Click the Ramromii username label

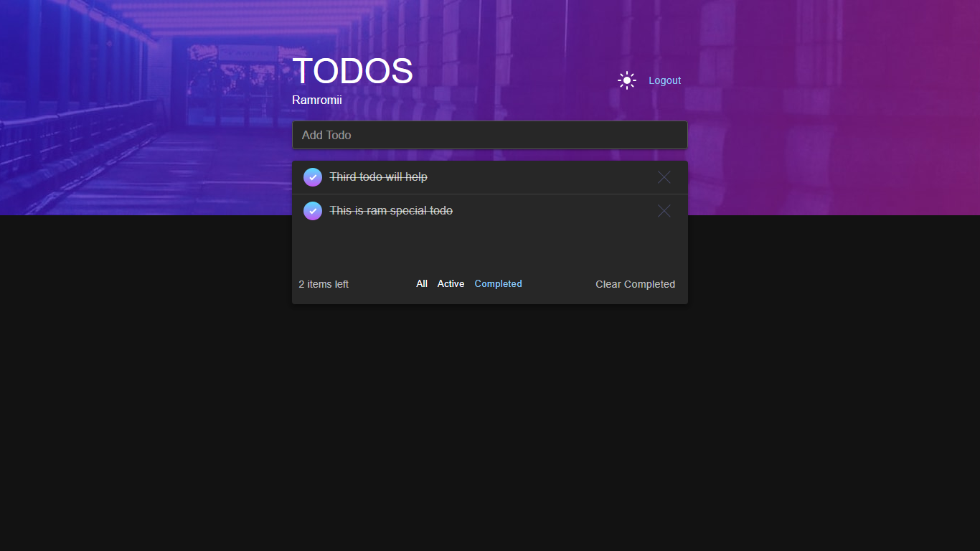pos(317,100)
